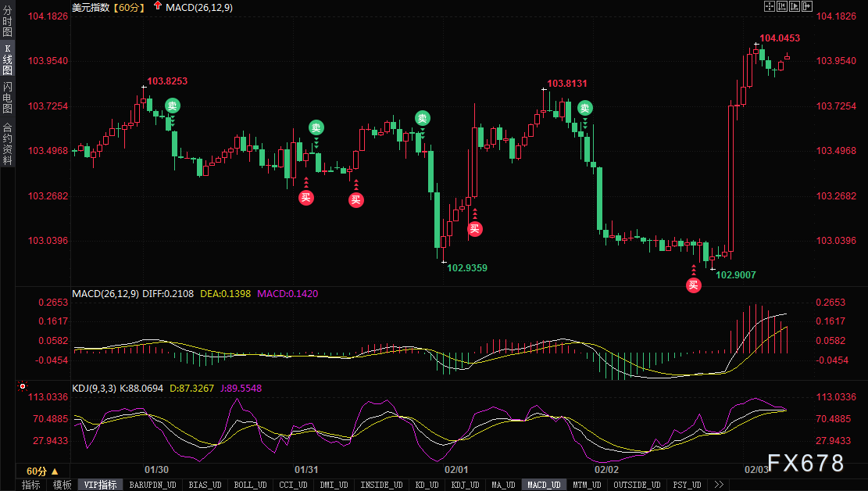Click the green 卖 marker on 01/31
This screenshot has height=491, width=868.
tap(316, 127)
